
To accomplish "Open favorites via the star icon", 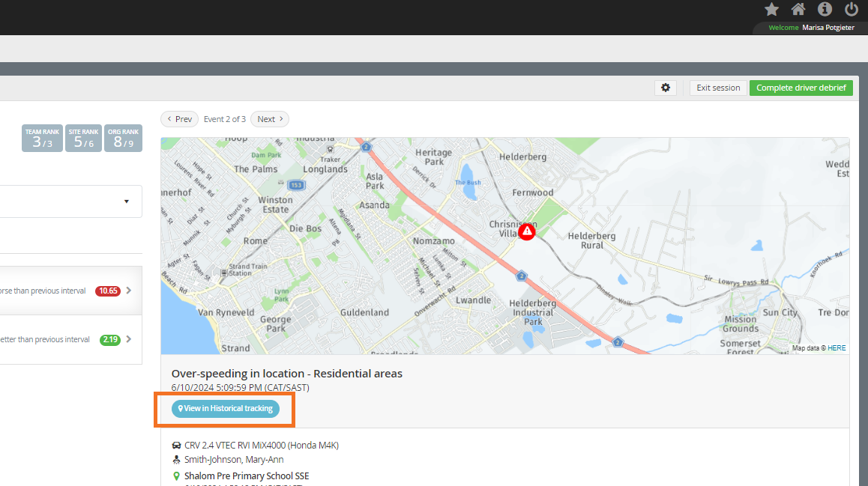I will [x=771, y=10].
